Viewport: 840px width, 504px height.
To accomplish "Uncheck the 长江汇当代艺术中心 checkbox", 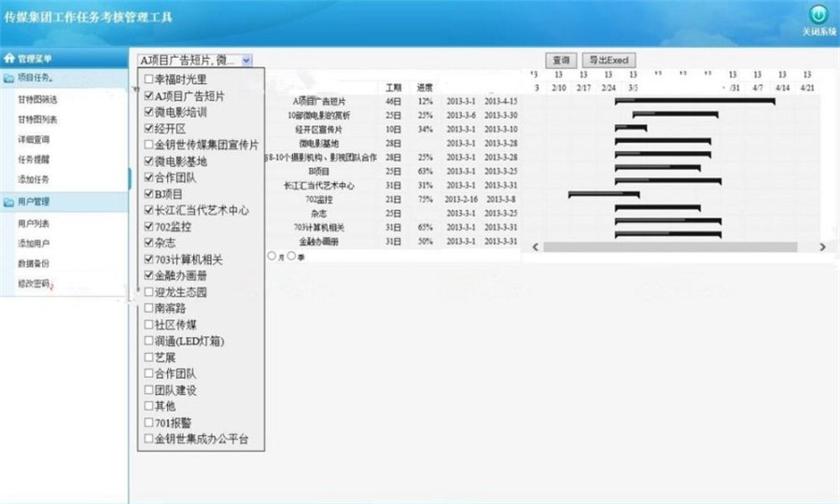I will click(x=148, y=210).
